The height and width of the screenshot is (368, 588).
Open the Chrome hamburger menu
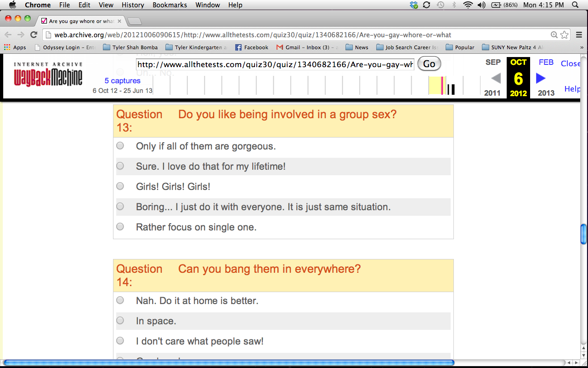[x=578, y=34]
